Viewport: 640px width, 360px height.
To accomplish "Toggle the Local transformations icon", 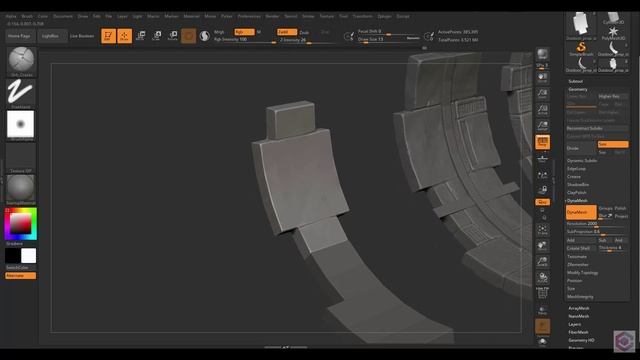I will 542,175.
